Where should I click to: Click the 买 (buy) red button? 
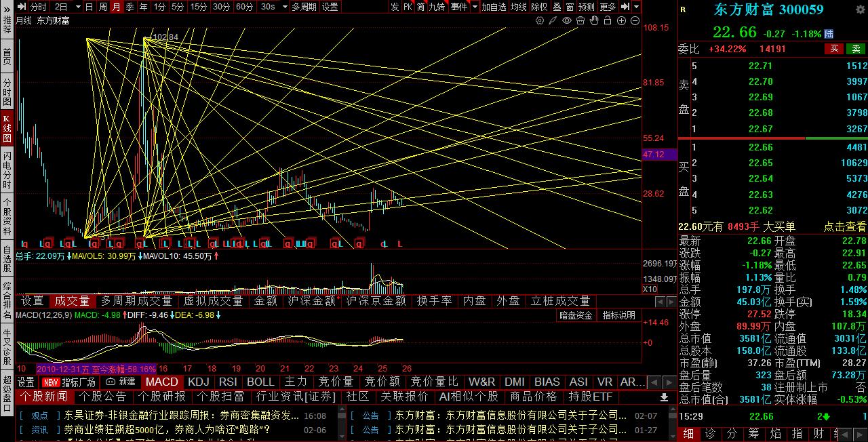point(833,49)
